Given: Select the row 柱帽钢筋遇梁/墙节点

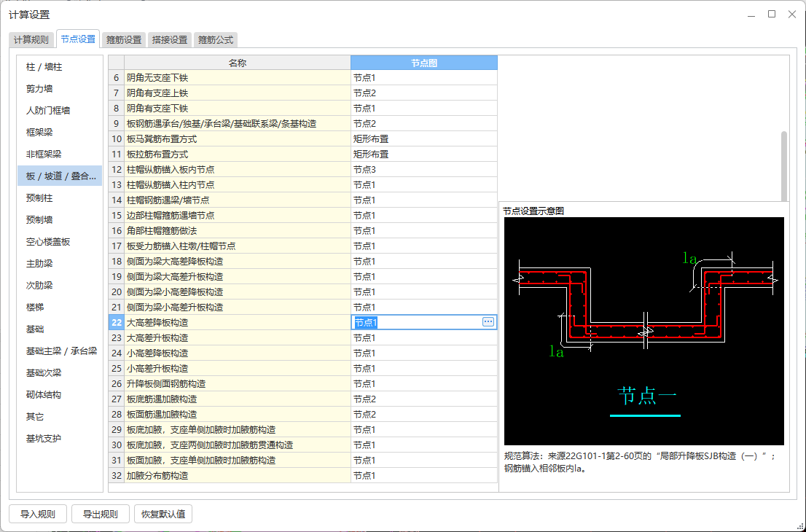Looking at the screenshot, I should 302,200.
